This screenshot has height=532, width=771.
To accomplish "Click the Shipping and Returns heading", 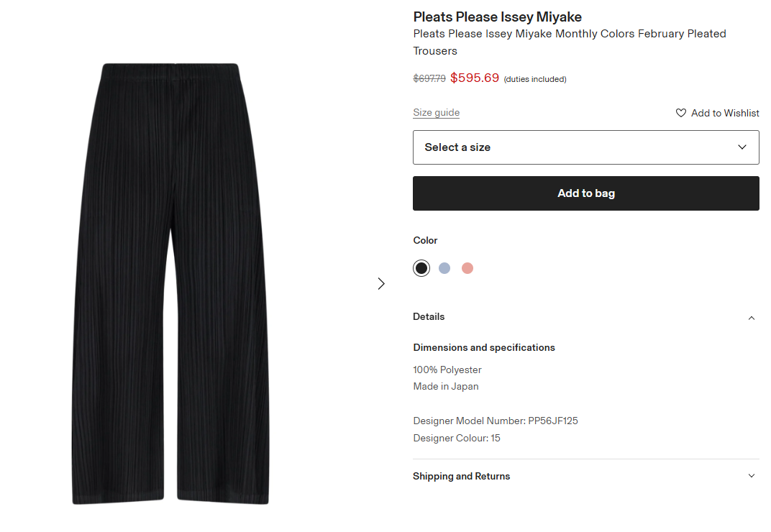I will (461, 476).
